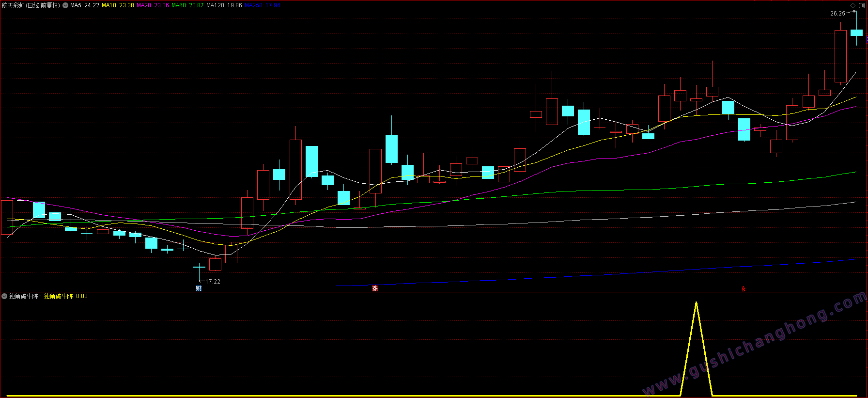868x398 pixels.
Task: Click the red $ marker above the indicator panel
Action: pyautogui.click(x=743, y=289)
